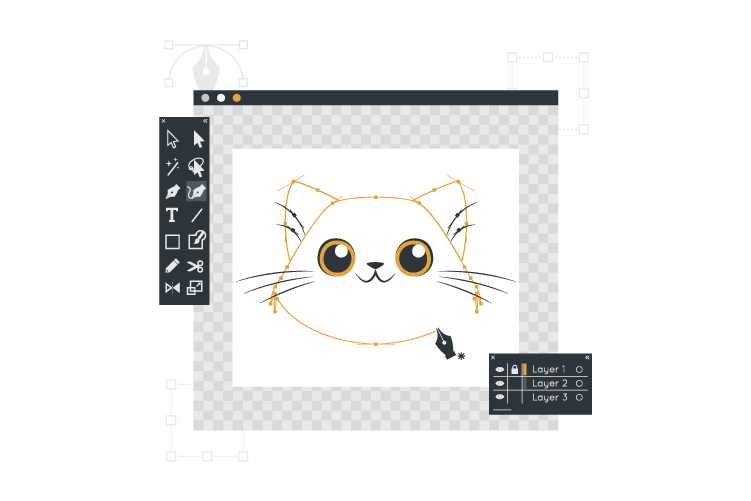751x501 pixels.
Task: Select the Layer 1 name
Action: coord(549,369)
